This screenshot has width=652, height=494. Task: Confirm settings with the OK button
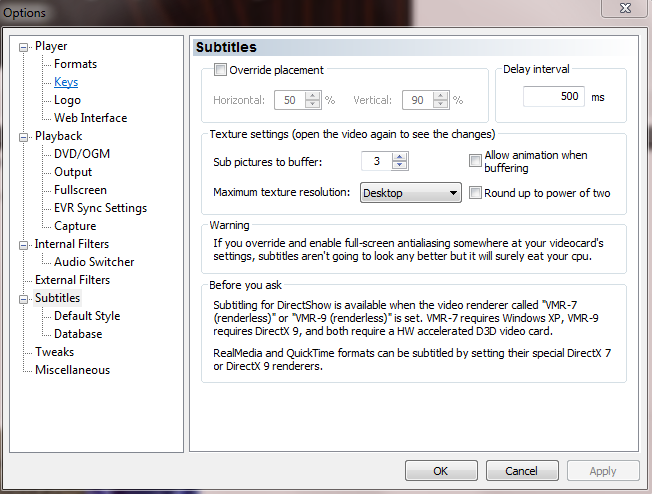point(441,471)
